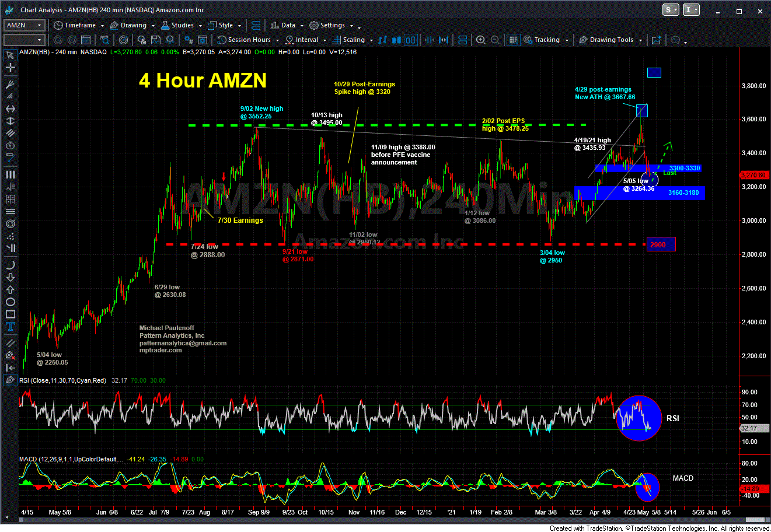Remove drawing objects with red X eraser
Image resolution: width=771 pixels, height=532 pixels.
point(10,355)
